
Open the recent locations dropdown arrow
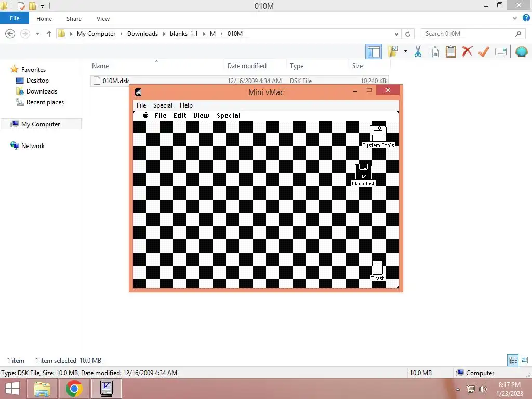tap(37, 34)
